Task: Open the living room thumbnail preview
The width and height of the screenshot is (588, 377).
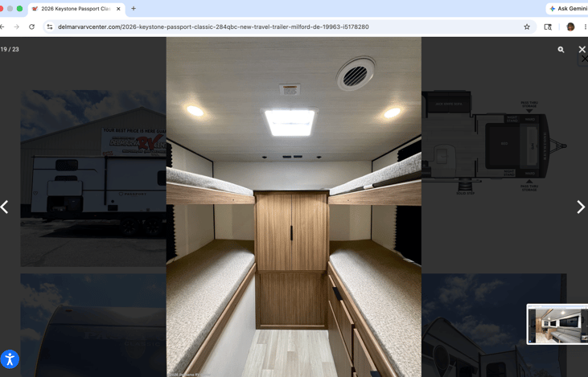Action: tap(557, 324)
